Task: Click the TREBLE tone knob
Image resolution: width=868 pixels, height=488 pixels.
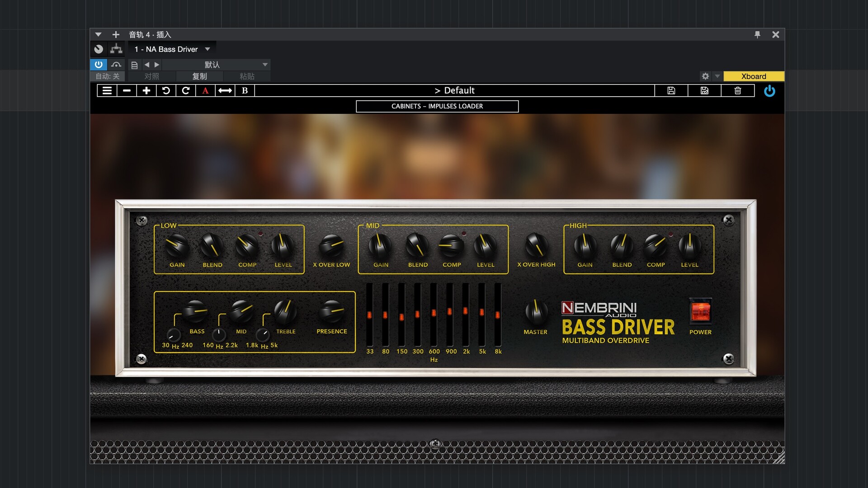Action: point(285,312)
